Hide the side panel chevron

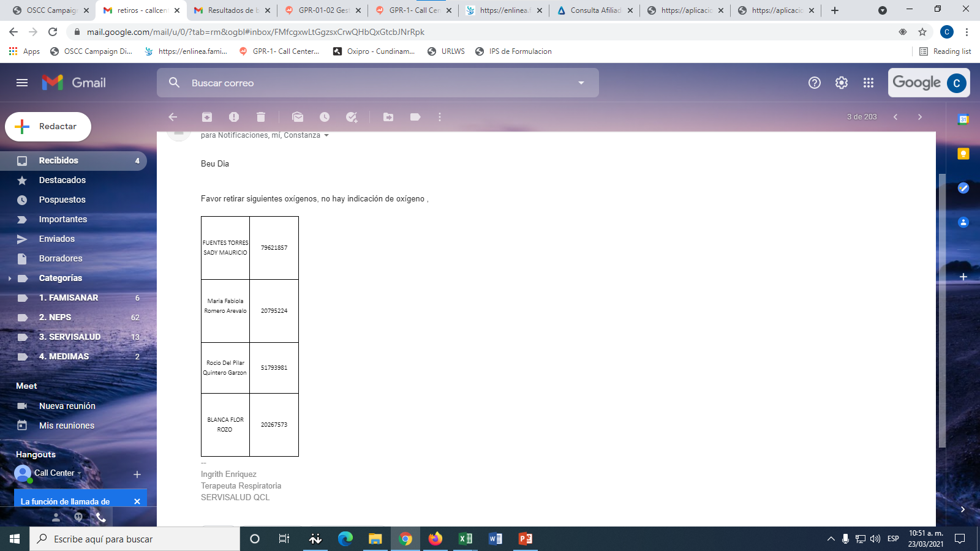[963, 509]
